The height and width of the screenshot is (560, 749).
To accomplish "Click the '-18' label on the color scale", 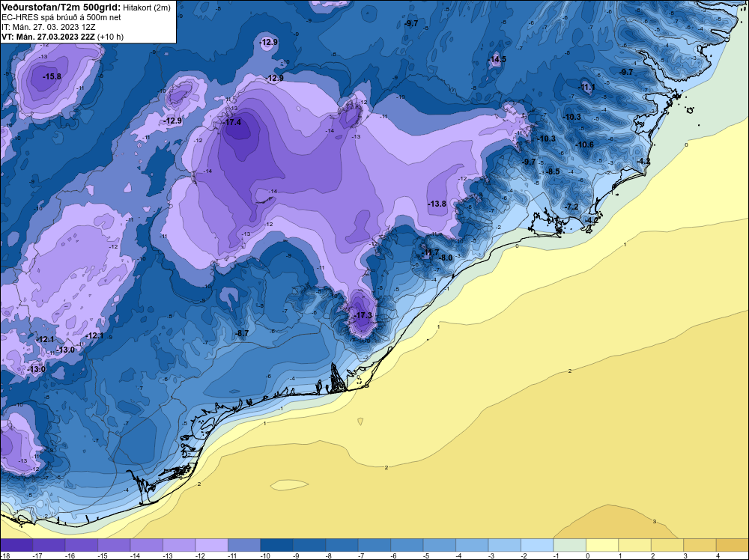I will [4, 556].
